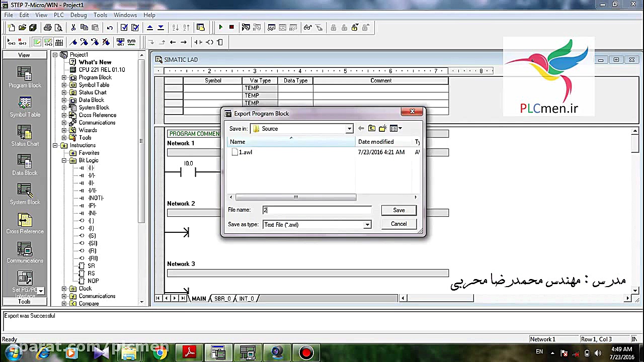Screen dimensions: 644x362
Task: Click the red record taskbar icon
Action: tap(306, 353)
